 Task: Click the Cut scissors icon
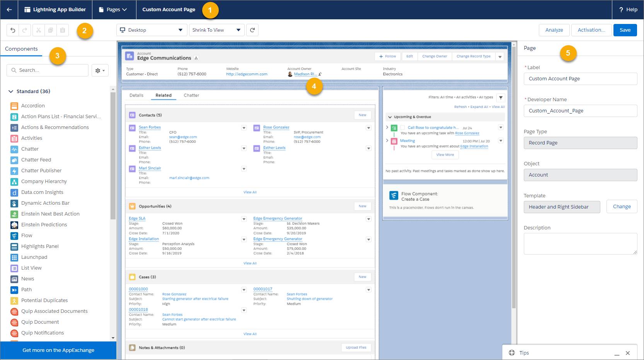tap(38, 30)
